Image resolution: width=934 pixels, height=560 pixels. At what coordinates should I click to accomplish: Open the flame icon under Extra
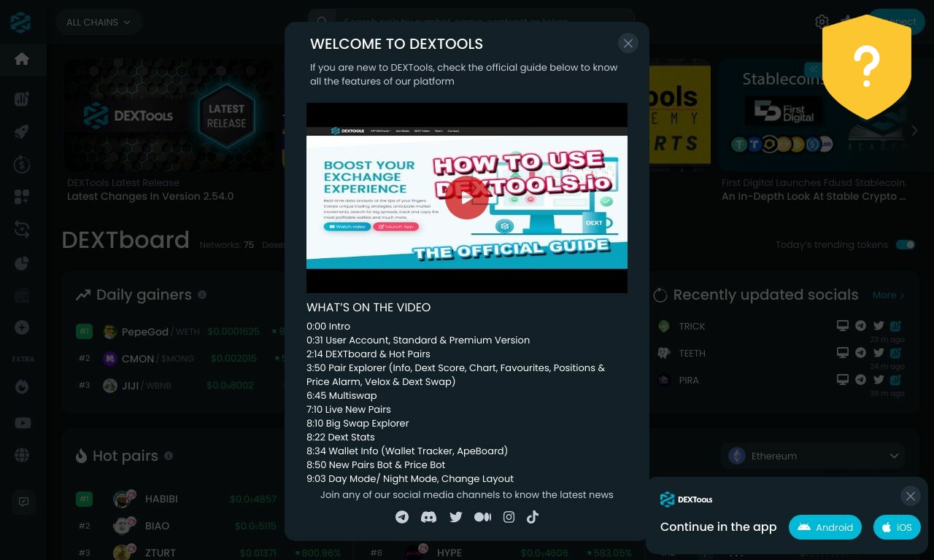pyautogui.click(x=22, y=386)
